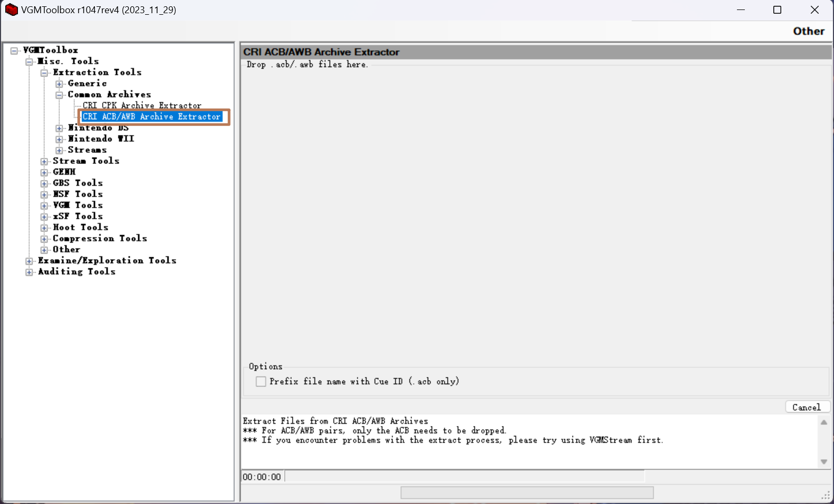
Task: Expand the Other tree node
Action: point(44,250)
